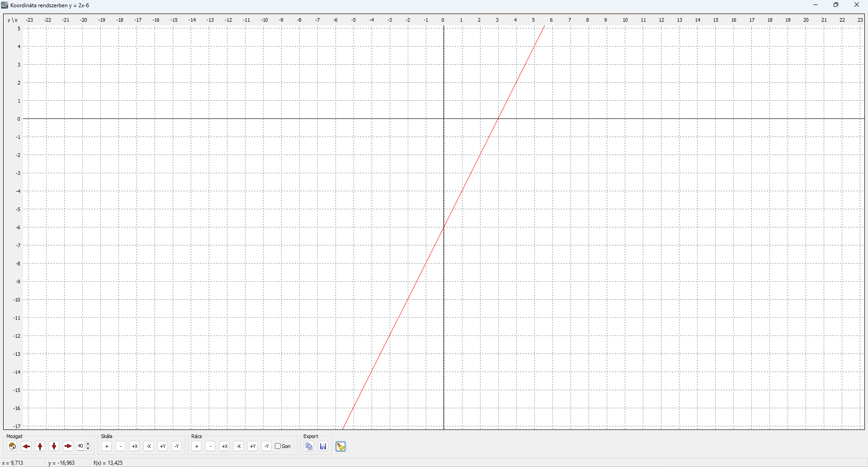This screenshot has height=467, width=868.
Task: Click the +X button in Skála group
Action: coord(135,447)
